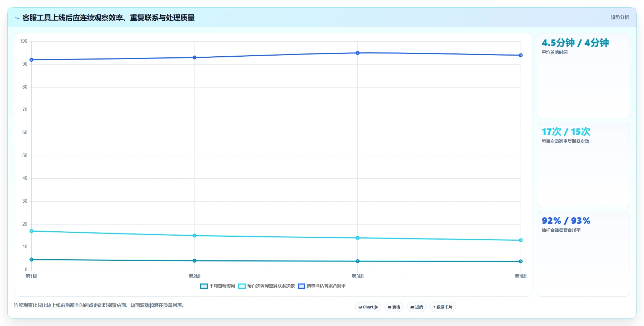Click the 92% / 93% KPI value
Image resolution: width=644 pixels, height=326 pixels.
[x=566, y=221]
